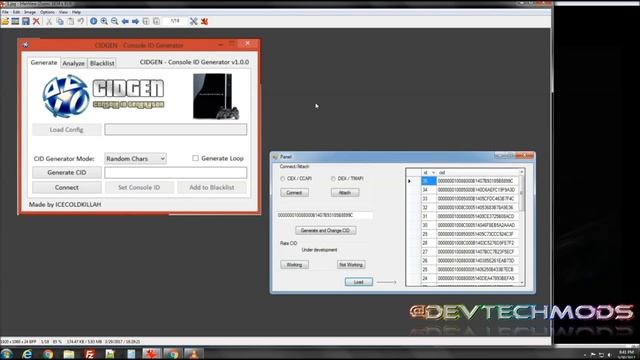The image size is (640, 360).
Task: Open the View menu
Action: coord(63,12)
